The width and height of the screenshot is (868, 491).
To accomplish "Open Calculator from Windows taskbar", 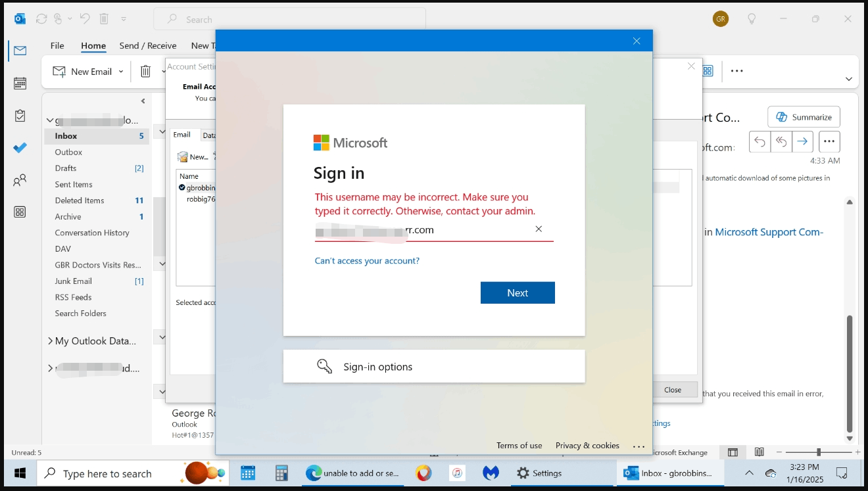I will [281, 473].
